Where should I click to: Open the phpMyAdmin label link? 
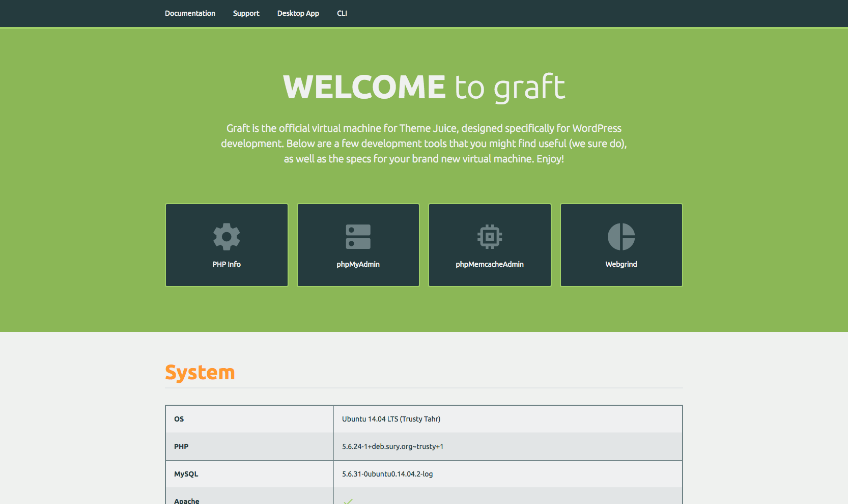pyautogui.click(x=358, y=264)
